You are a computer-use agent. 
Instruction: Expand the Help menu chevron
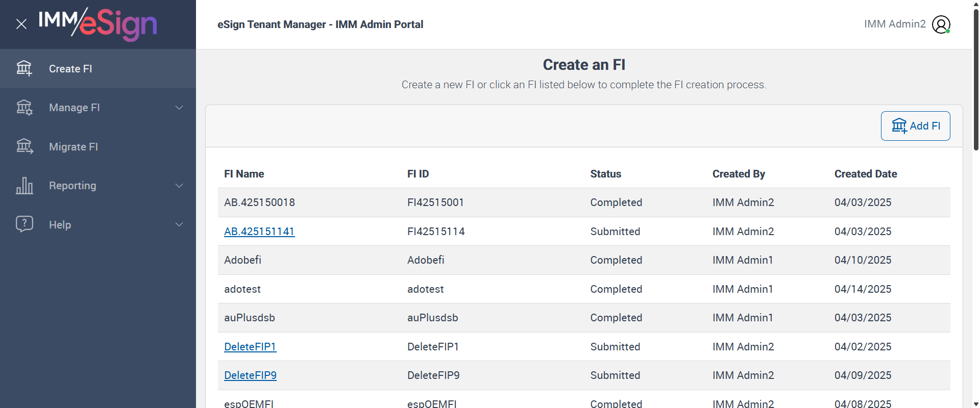point(179,224)
